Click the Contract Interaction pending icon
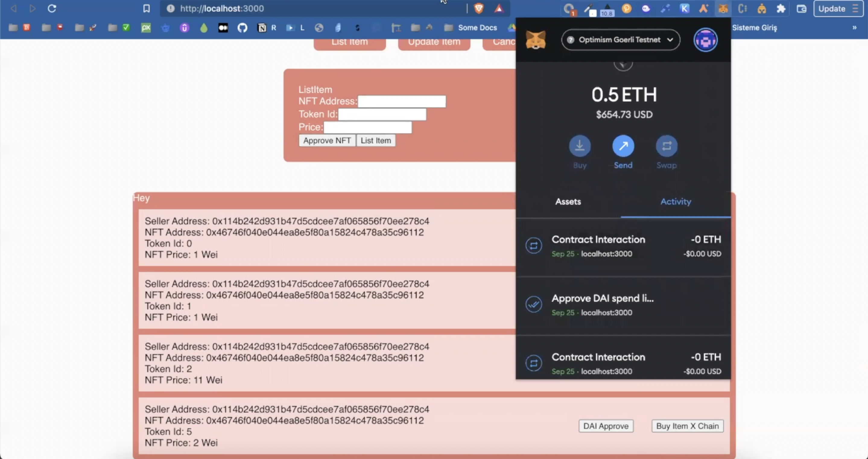This screenshot has width=868, height=459. click(x=533, y=245)
